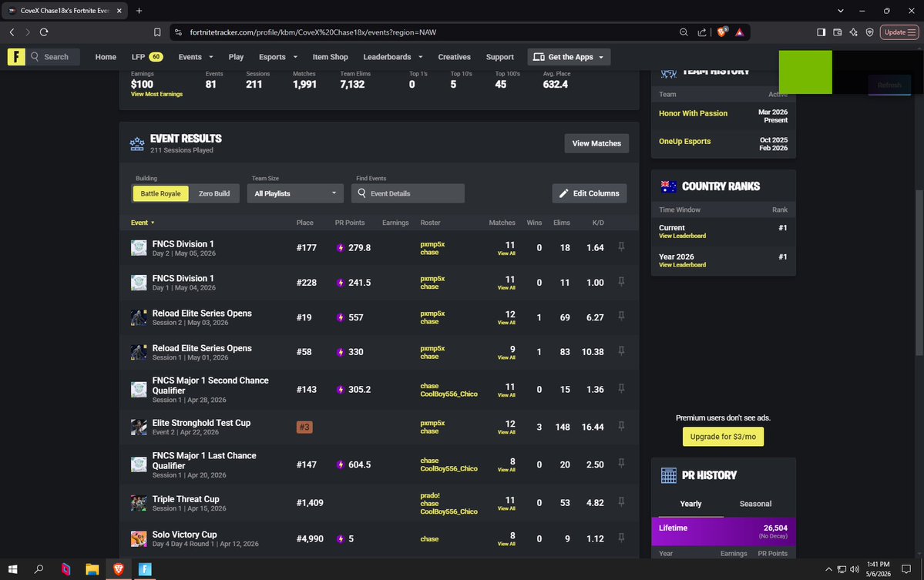
Task: Pin the FNCS Division 1 Day 2 row
Action: point(621,246)
